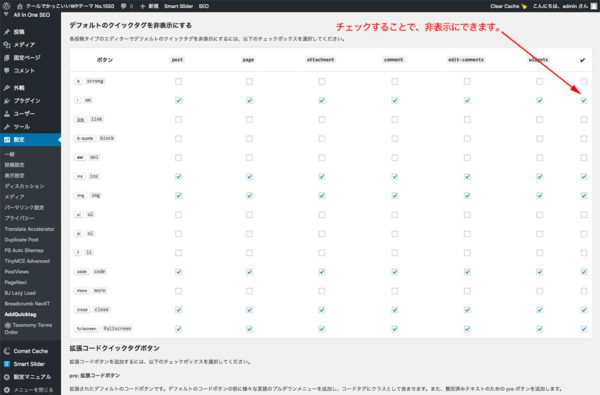Open the comments bubble icon in admin bar
The width and height of the screenshot is (600, 395).
click(124, 6)
